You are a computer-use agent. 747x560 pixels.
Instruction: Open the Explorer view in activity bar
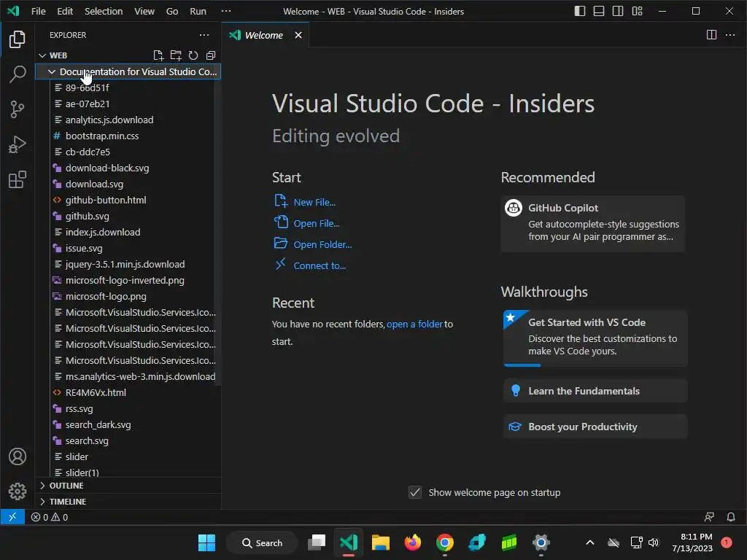18,39
